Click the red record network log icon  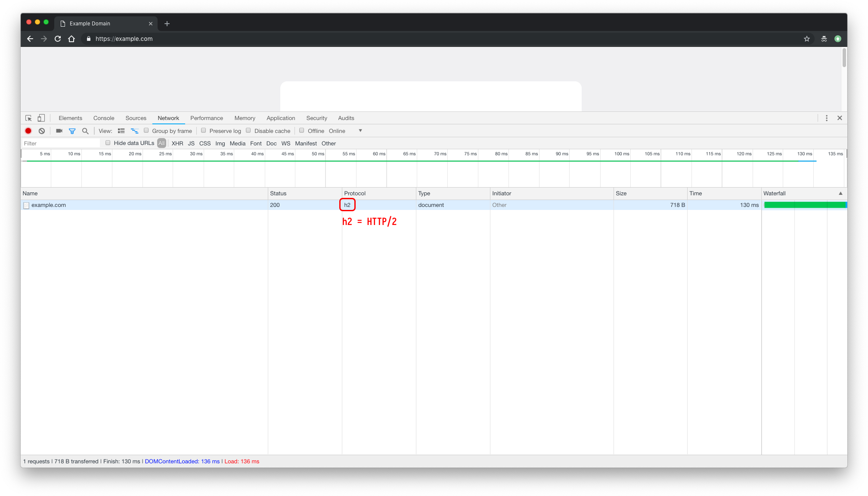coord(28,131)
